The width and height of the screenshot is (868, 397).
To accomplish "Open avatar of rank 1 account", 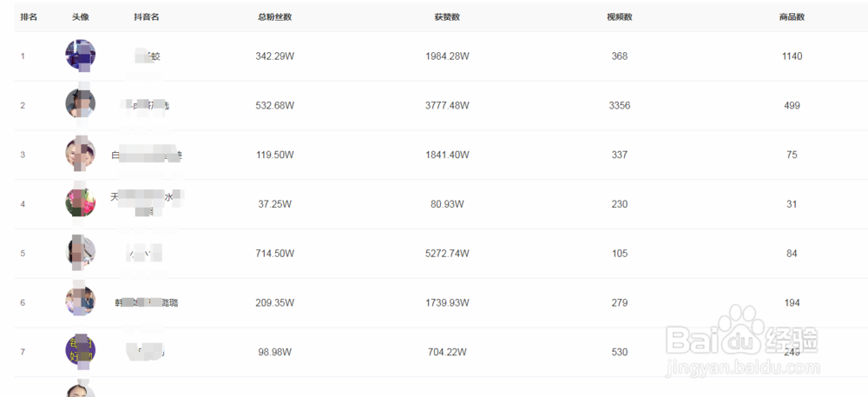I will coord(80,54).
